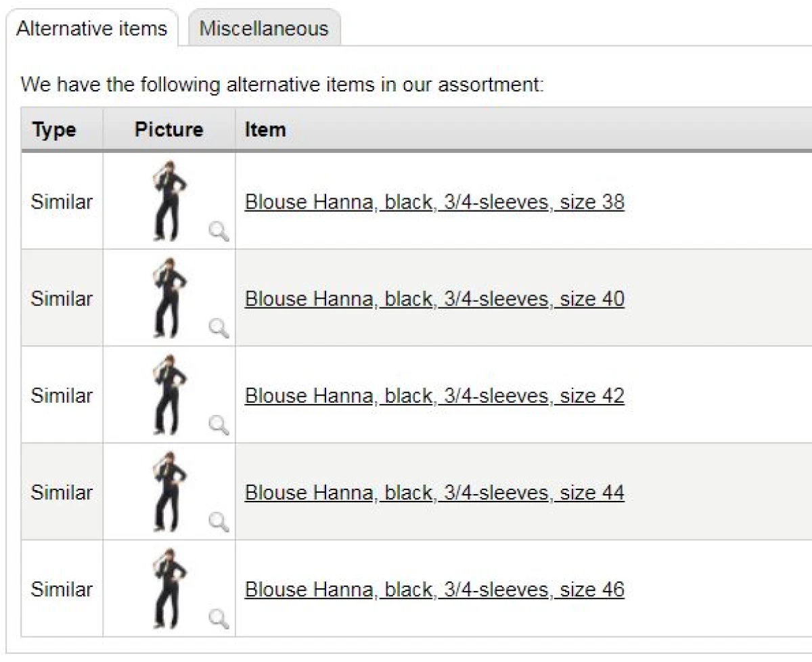Image resolution: width=812 pixels, height=662 pixels.
Task: Click the size 42 blouse picture
Action: (x=169, y=395)
